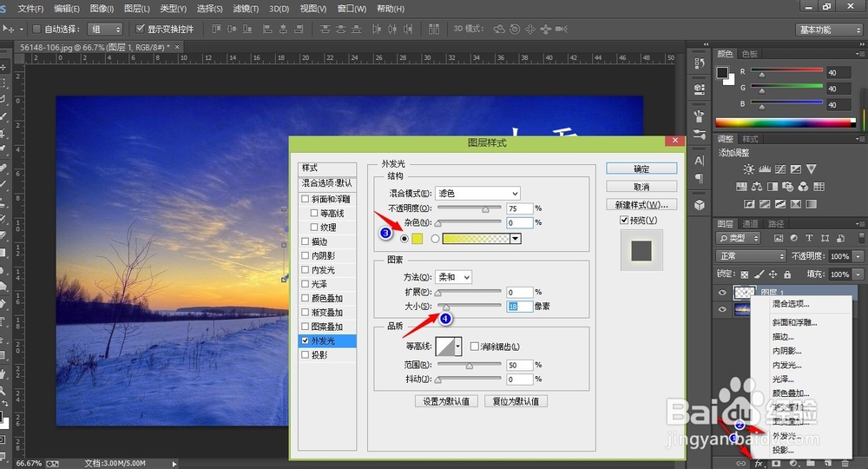Click the Exposure adjustment icon
868x469 pixels.
(x=795, y=169)
